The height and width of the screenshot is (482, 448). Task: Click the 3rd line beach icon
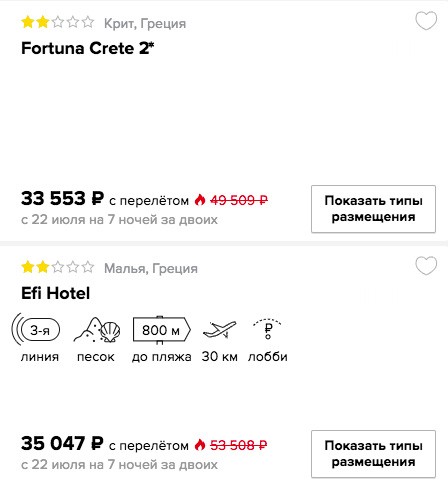(36, 330)
